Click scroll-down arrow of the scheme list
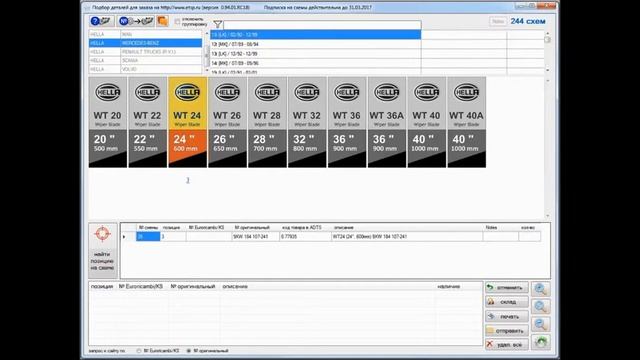 pos(547,70)
